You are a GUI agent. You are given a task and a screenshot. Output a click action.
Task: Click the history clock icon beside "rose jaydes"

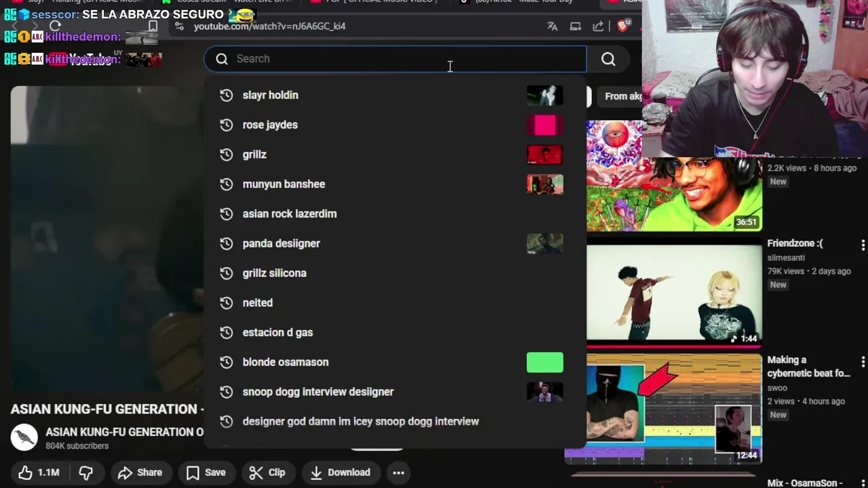coord(226,125)
